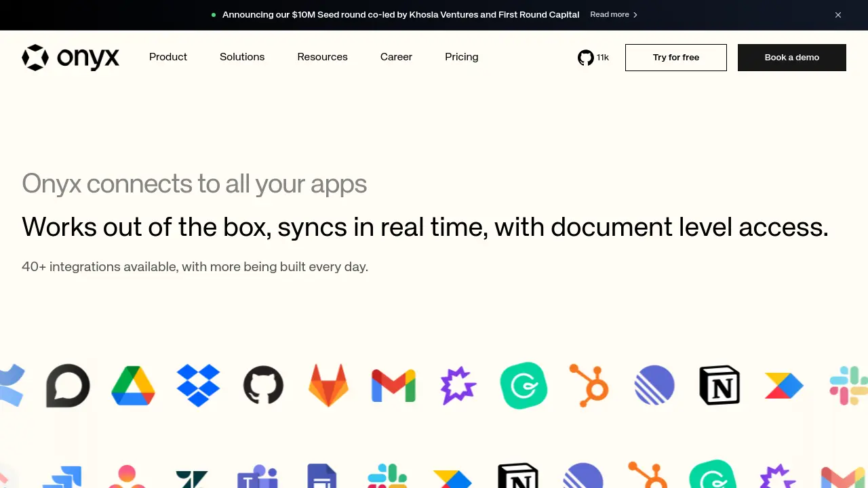Click the Confluence logo in the upper logo row
The width and height of the screenshot is (868, 488).
(x=11, y=386)
